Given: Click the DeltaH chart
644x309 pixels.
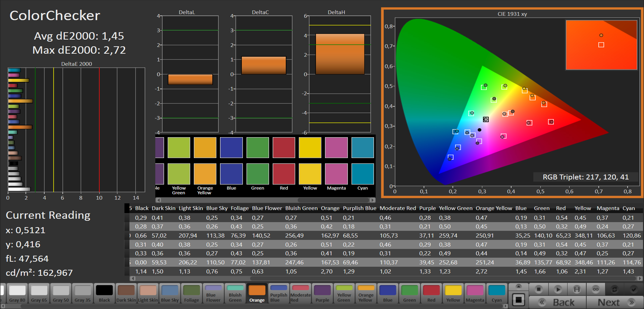Looking at the screenshot, I should pyautogui.click(x=340, y=74).
